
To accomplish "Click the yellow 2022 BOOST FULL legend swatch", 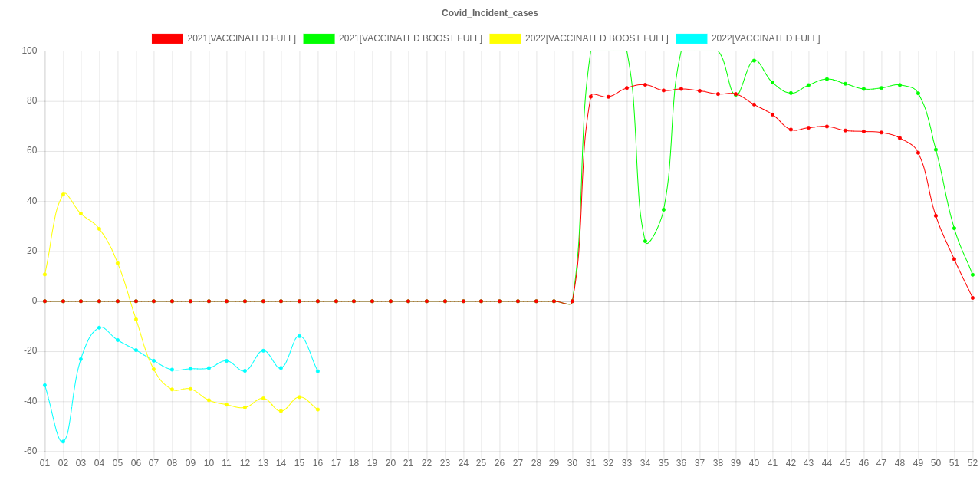I will click(x=505, y=38).
